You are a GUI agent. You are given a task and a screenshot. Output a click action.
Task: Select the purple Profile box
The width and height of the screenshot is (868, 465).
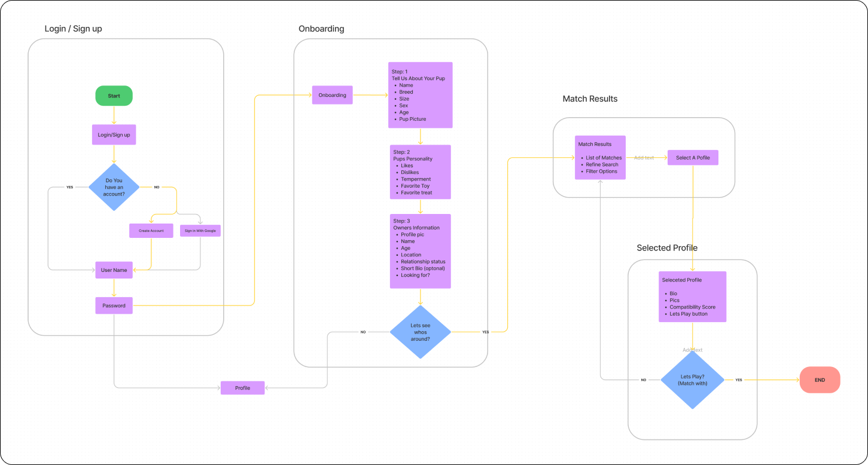click(x=242, y=388)
